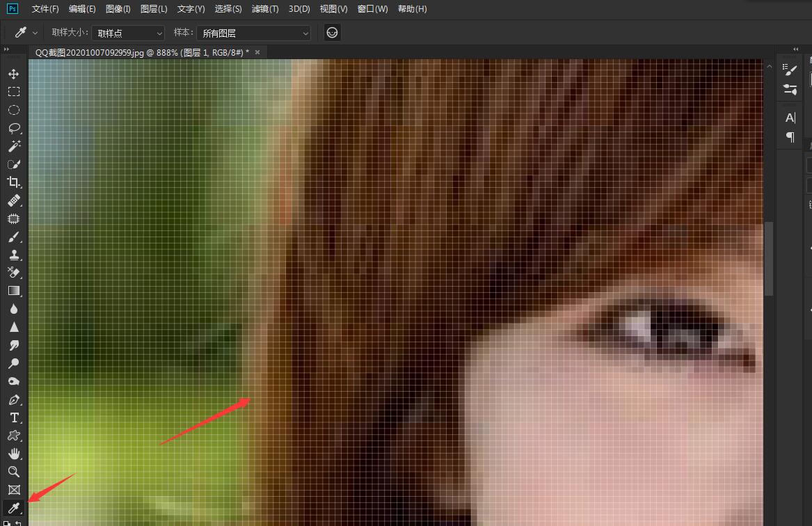The width and height of the screenshot is (812, 526).
Task: Select the Move tool
Action: 14,74
